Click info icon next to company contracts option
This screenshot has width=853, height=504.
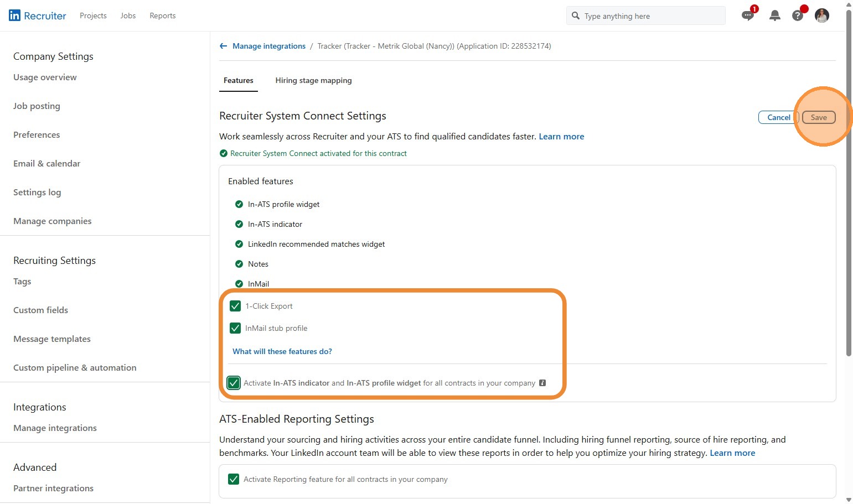click(542, 383)
